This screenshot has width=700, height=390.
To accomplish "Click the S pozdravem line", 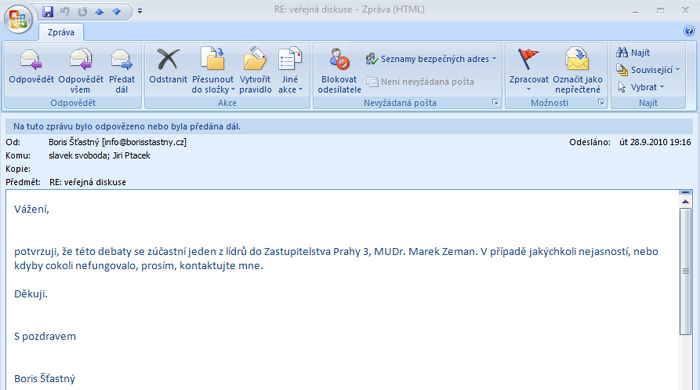I will [45, 336].
